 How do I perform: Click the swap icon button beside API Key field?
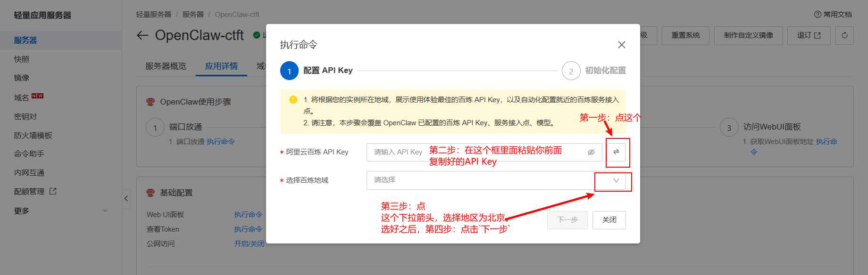click(616, 152)
